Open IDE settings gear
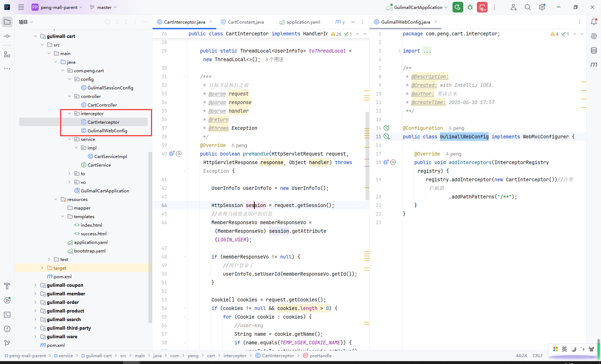This screenshot has height=364, width=601. [x=542, y=7]
